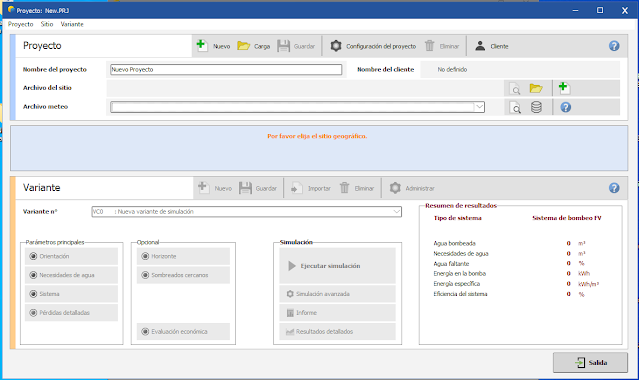Select the Evaluación económica indicator
Image resolution: width=639 pixels, height=380 pixels.
pyautogui.click(x=145, y=331)
